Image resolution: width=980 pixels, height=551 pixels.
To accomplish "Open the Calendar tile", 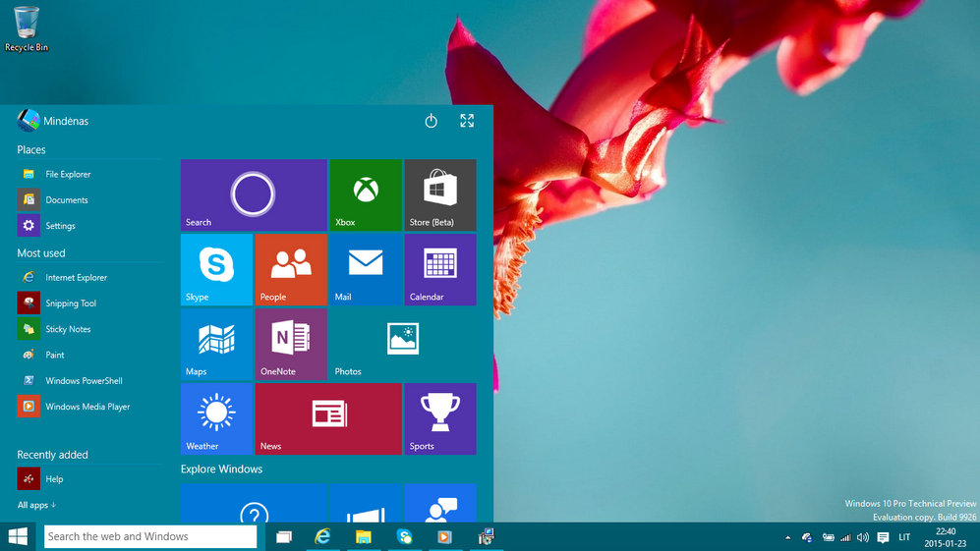I will [439, 269].
